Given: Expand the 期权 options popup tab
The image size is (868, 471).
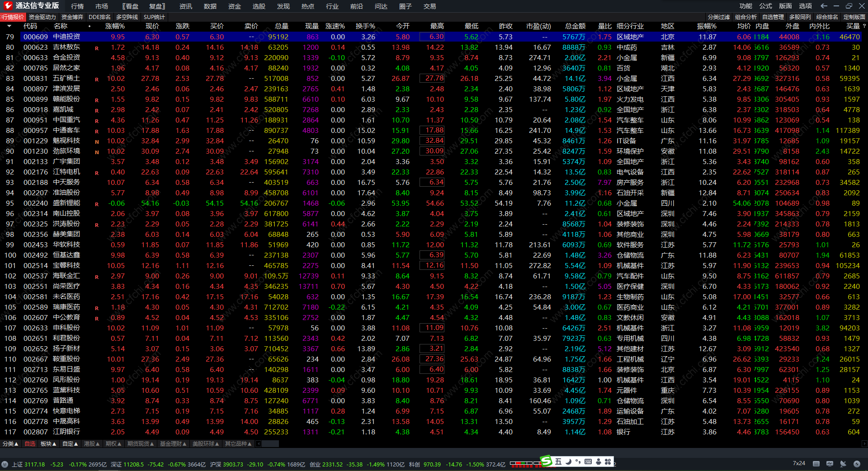Looking at the screenshot, I should 113,444.
